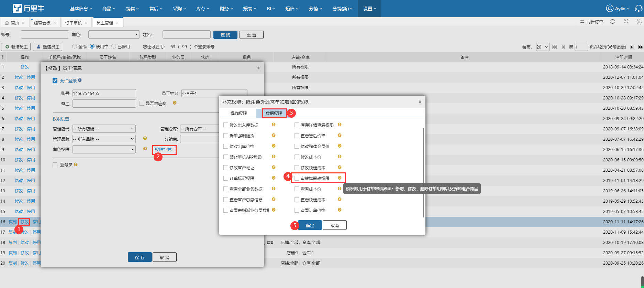644x288 pixels.
Task: Go to the previous page icon
Action: pos(563,47)
